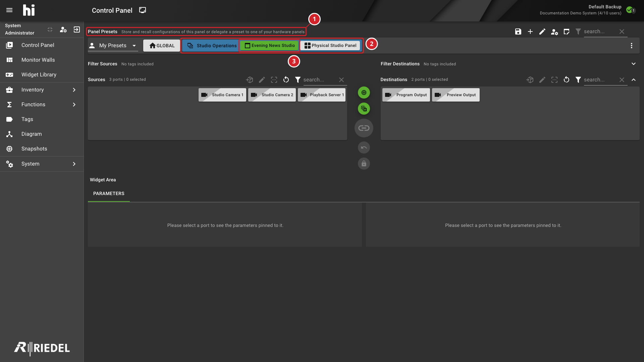This screenshot has height=362, width=644.
Task: Open Control Panel in the sidebar
Action: point(42,45)
